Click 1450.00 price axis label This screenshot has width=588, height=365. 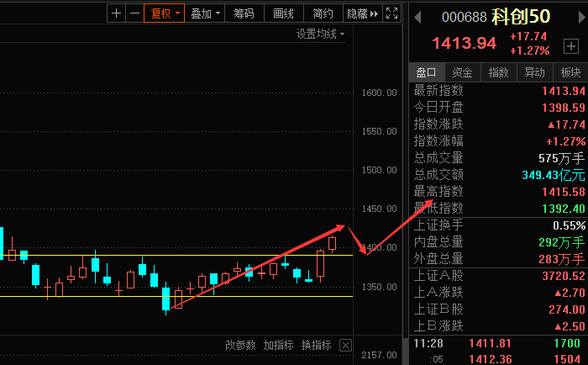click(379, 209)
